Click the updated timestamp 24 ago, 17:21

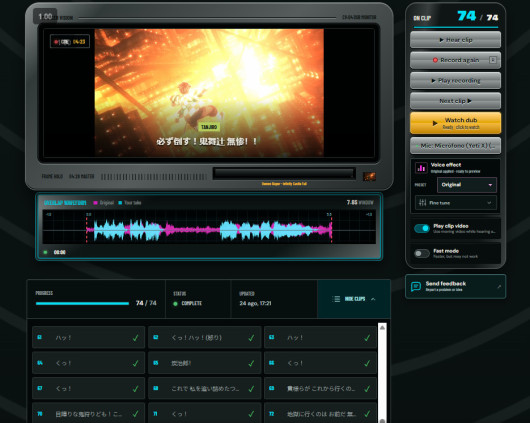(x=255, y=303)
